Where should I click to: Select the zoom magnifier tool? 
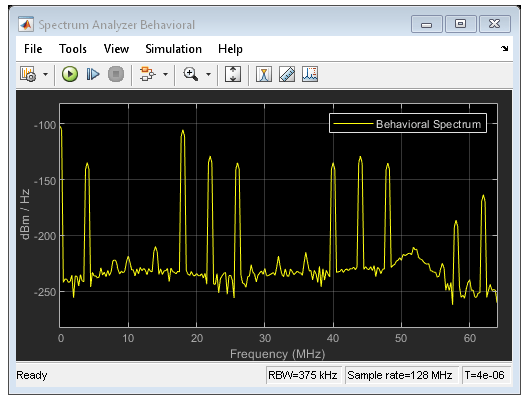(190, 74)
